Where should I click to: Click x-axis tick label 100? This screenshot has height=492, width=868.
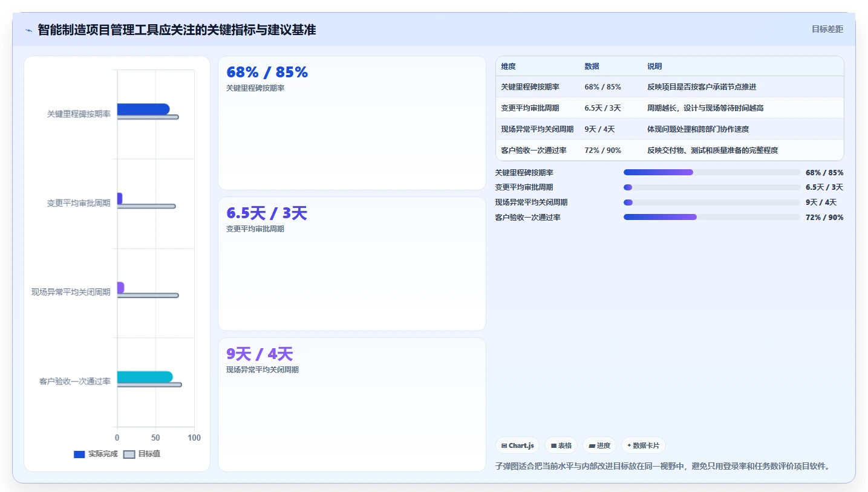coord(194,438)
